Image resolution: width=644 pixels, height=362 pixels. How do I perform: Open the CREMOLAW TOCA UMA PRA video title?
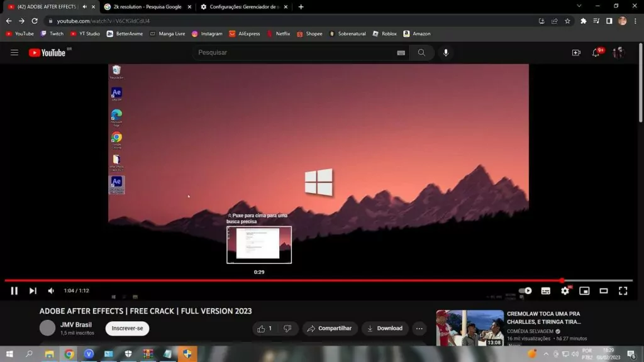pos(544,317)
